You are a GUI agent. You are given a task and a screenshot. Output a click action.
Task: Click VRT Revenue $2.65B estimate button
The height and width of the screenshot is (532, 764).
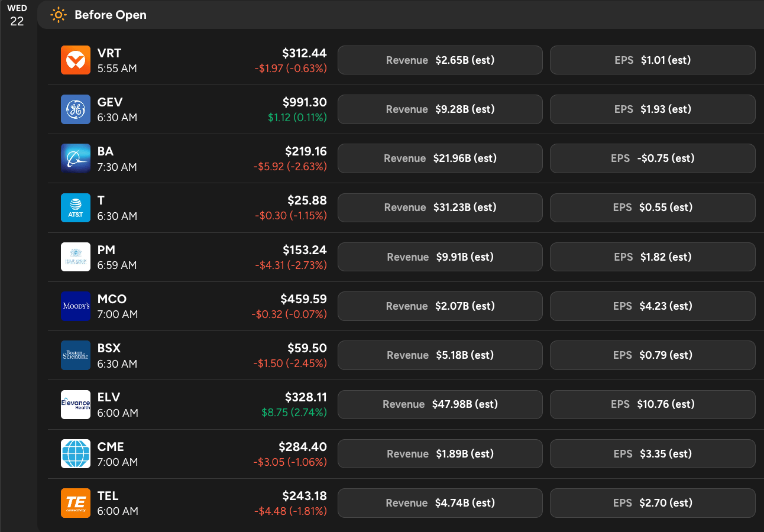point(440,60)
